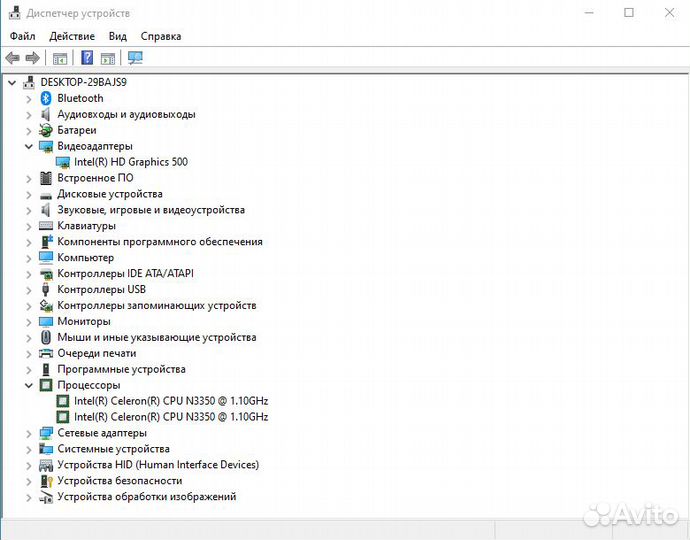
Task: Open the Справка menu
Action: point(161,36)
